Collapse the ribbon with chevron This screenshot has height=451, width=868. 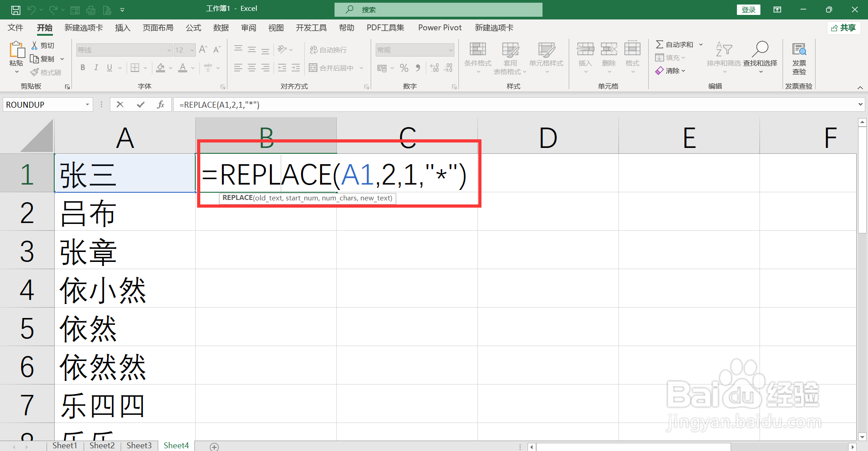coord(860,87)
